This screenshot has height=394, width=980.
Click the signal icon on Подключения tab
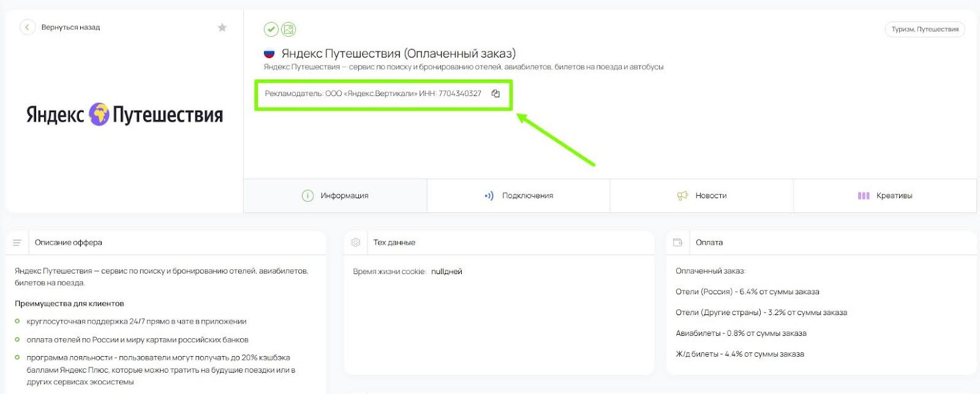click(489, 196)
